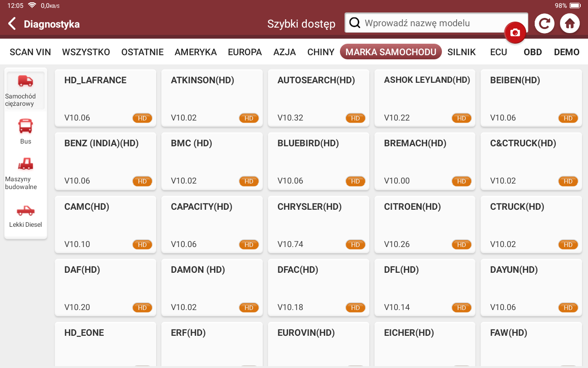Select Maszyny budowalne machinery category
The image size is (588, 368).
click(x=25, y=173)
